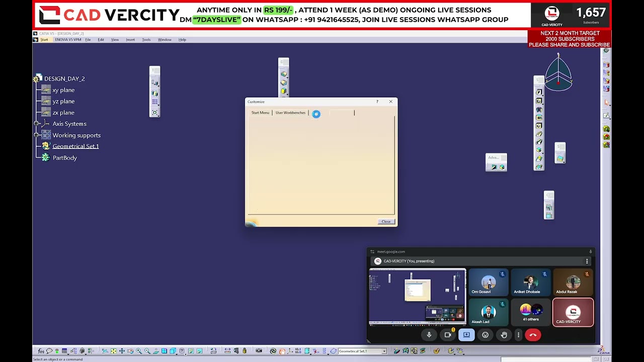Click the Measure Between icon

click(227, 351)
